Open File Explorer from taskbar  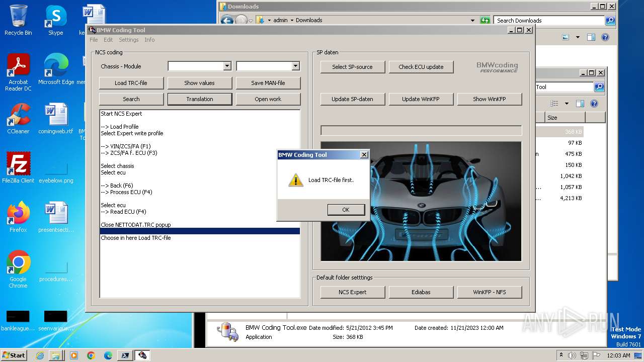pyautogui.click(x=56, y=355)
